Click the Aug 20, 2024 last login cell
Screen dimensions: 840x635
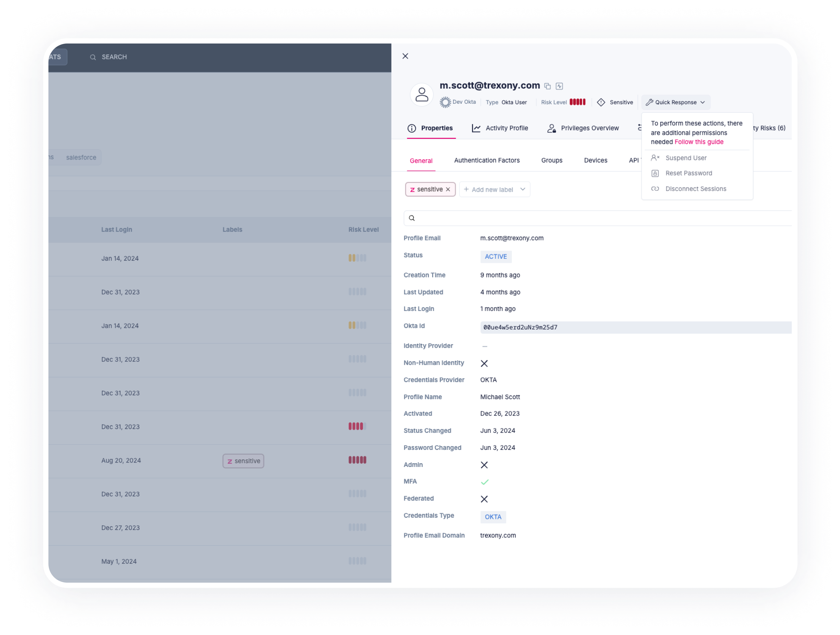click(121, 461)
